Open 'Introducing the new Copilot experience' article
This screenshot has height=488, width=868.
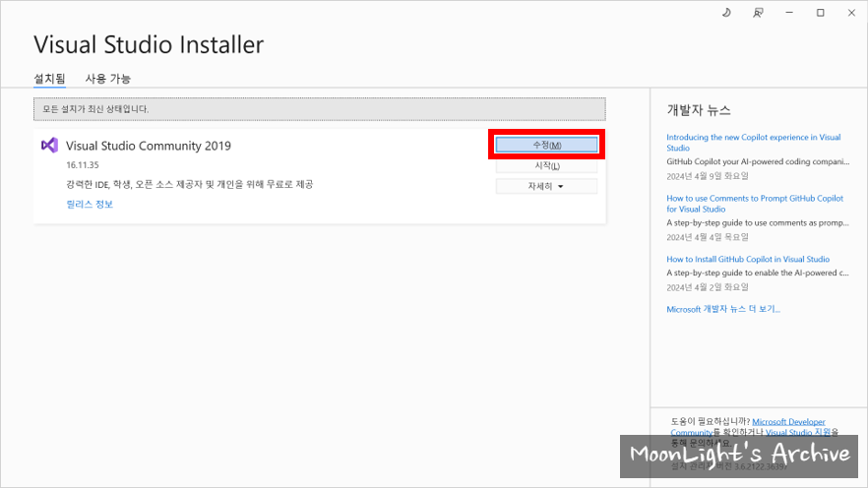(x=754, y=143)
